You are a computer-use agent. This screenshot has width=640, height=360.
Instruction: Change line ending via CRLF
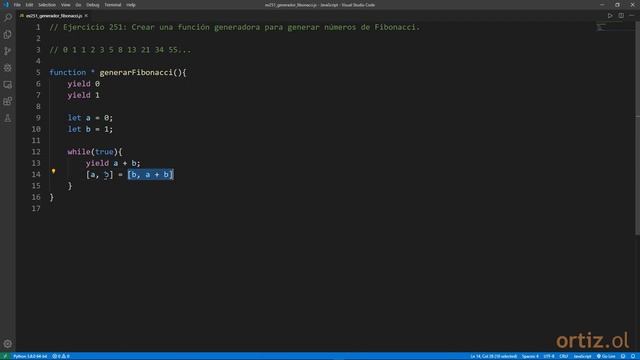pos(564,356)
